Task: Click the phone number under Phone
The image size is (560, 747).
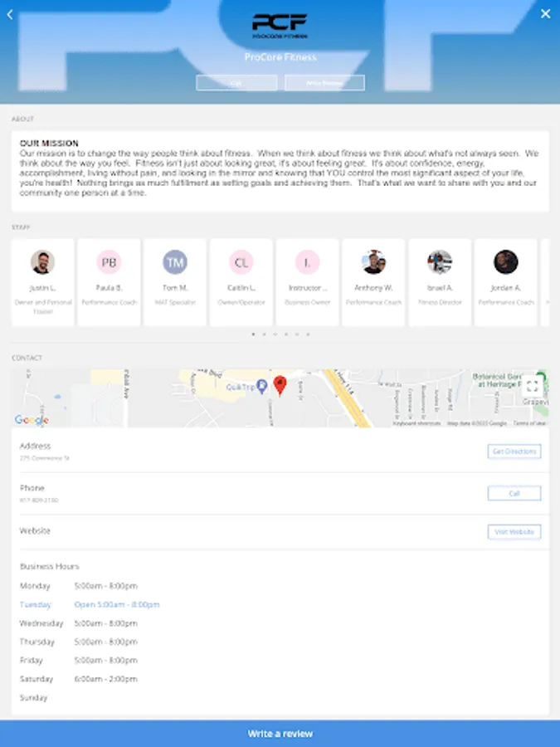Action: pos(39,500)
